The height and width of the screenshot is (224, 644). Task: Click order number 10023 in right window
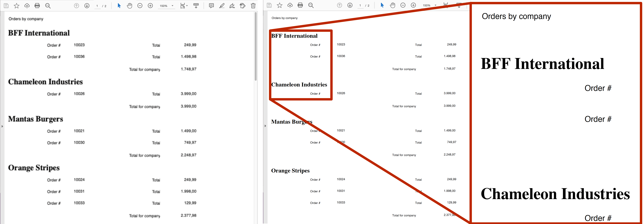(x=341, y=44)
